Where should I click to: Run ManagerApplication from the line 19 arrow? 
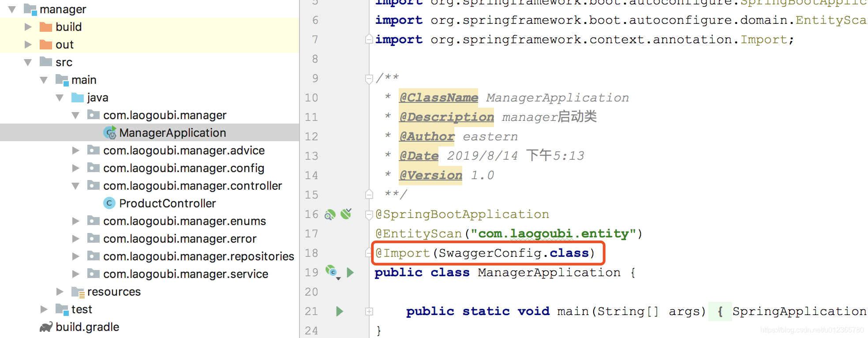click(x=350, y=272)
